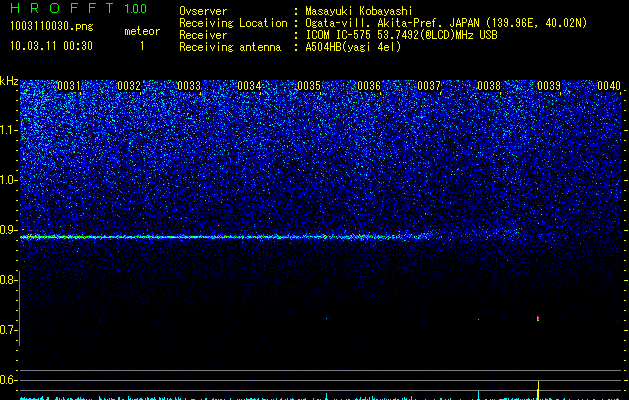Image resolution: width=629 pixels, height=400 pixels.
Task: Select the file name 1003110030.png
Action: (x=52, y=27)
